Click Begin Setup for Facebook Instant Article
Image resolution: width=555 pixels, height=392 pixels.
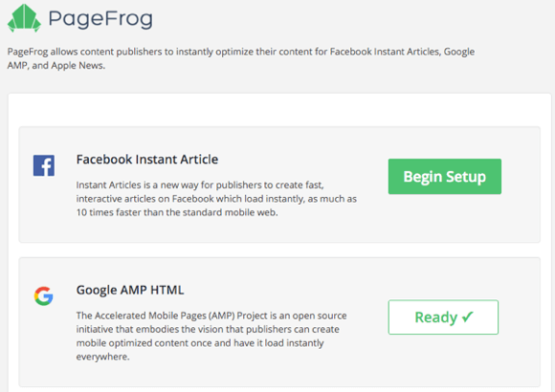pyautogui.click(x=445, y=176)
